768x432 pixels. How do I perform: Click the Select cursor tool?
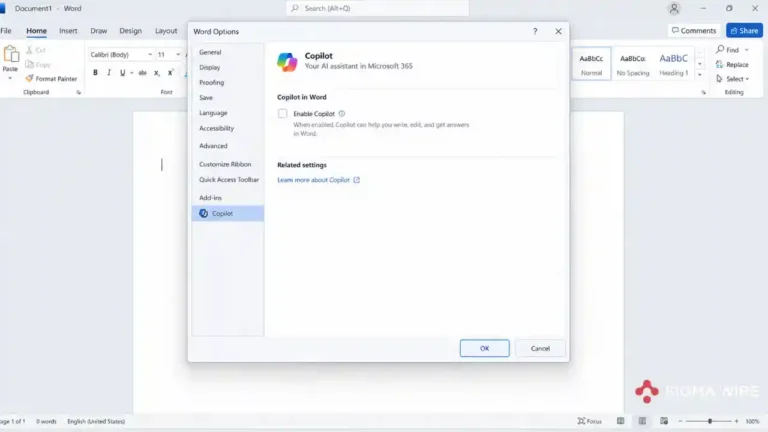[719, 79]
